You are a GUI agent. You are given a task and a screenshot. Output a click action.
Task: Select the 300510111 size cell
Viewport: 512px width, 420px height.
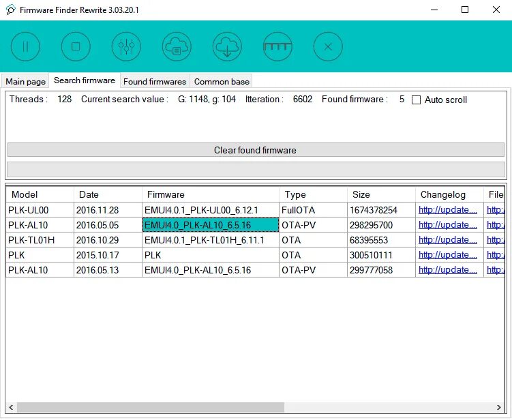(x=381, y=255)
